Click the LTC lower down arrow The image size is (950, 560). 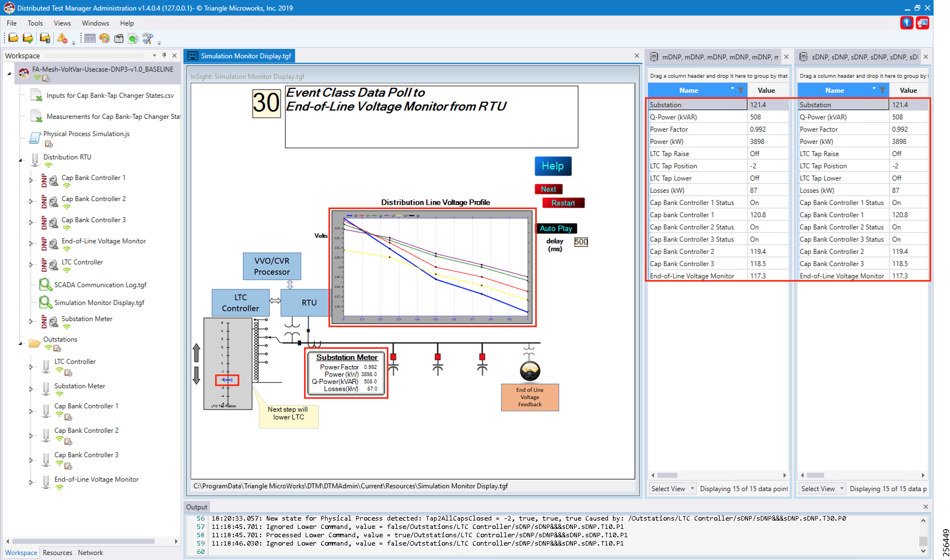196,376
